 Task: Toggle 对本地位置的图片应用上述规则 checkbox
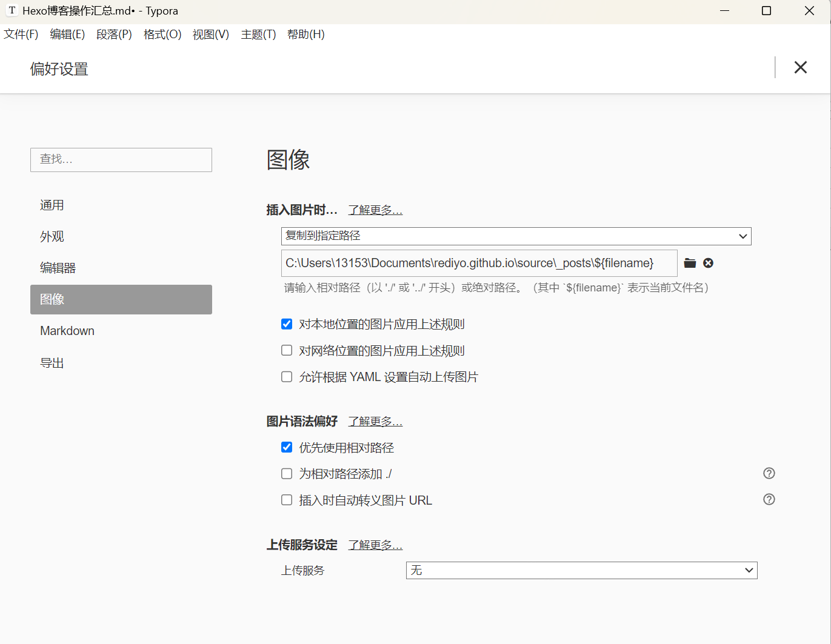coord(287,324)
